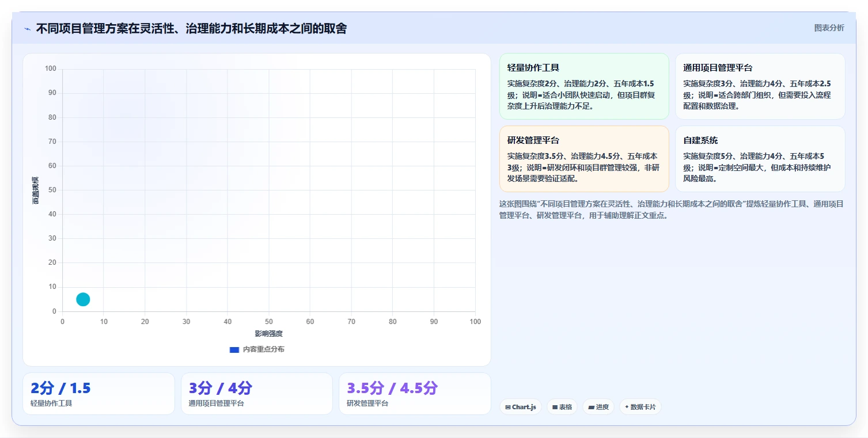
Task: Click the summary paragraph starting 这张图围绕
Action: click(672, 210)
